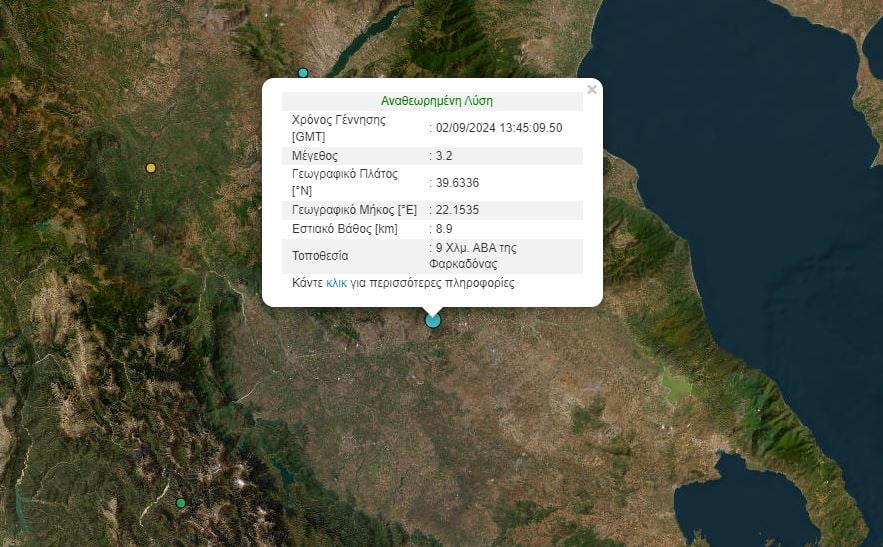Select the latitude value 39.6336

455,182
